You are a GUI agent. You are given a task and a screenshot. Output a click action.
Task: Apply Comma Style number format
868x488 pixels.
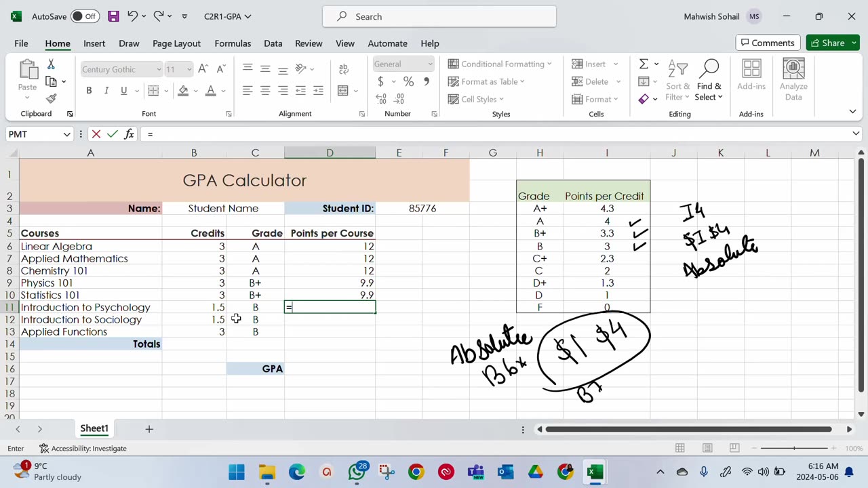pos(426,81)
